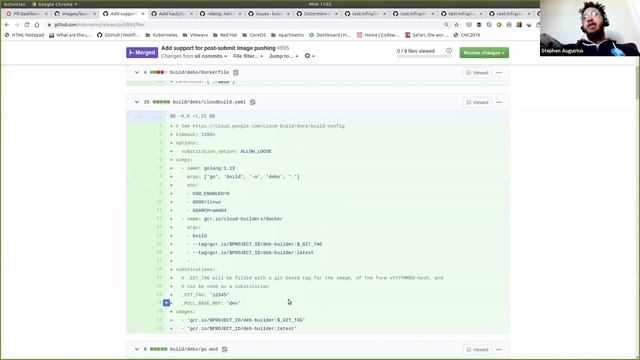Bookmark this page with the star icon

[456, 25]
